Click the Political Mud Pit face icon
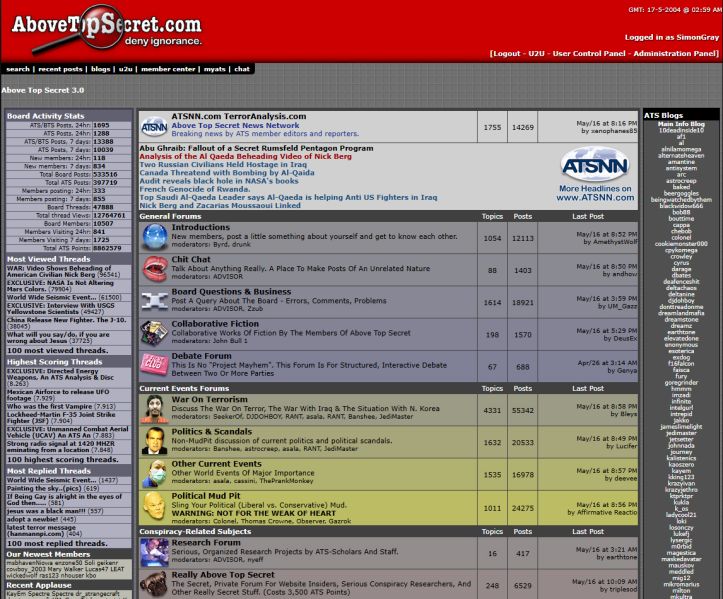The width and height of the screenshot is (723, 599). click(155, 506)
